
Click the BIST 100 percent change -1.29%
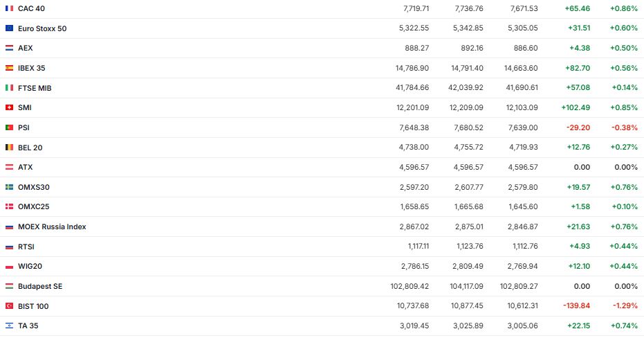(625, 306)
